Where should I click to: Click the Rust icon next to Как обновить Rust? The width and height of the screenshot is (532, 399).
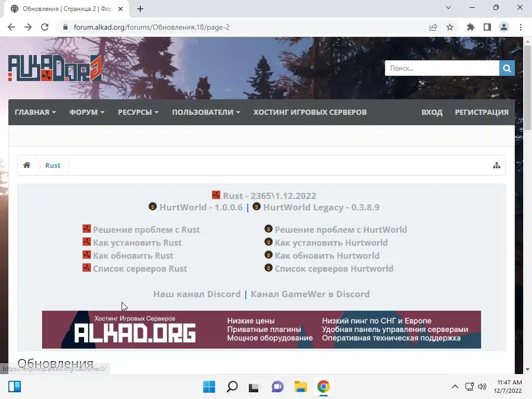(x=87, y=255)
